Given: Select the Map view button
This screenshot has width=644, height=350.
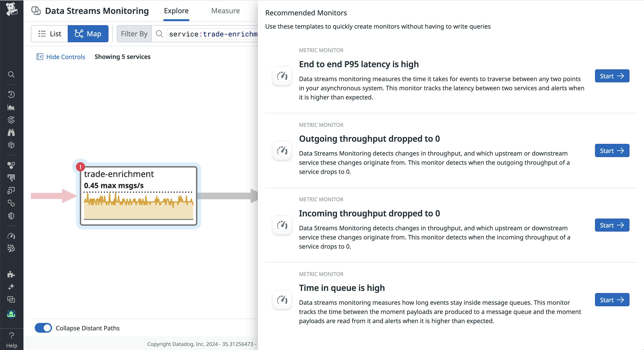Looking at the screenshot, I should (88, 34).
